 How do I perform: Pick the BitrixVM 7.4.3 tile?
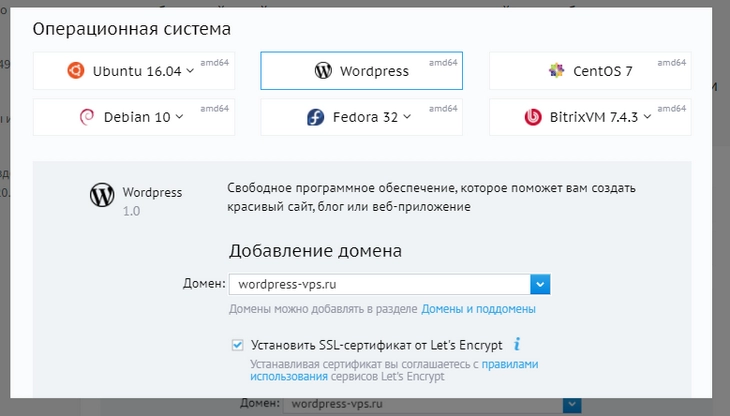590,117
